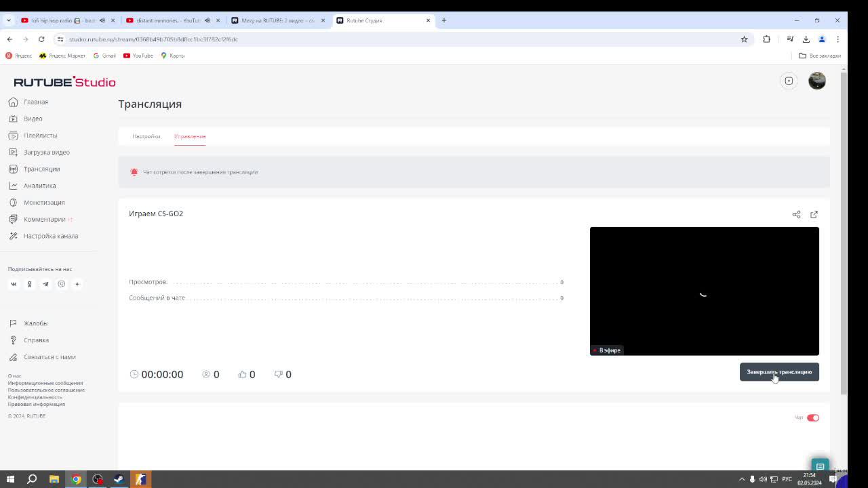Screen dimensions: 868x488
Task: Open the stream in a new window
Action: (814, 214)
